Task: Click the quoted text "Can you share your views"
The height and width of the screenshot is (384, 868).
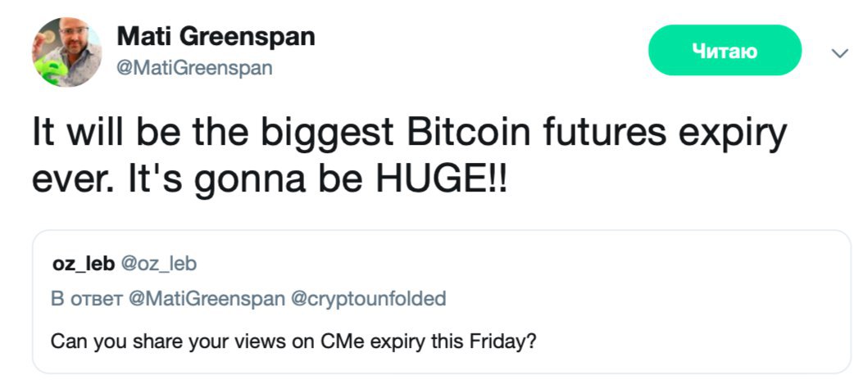Action: [x=143, y=339]
